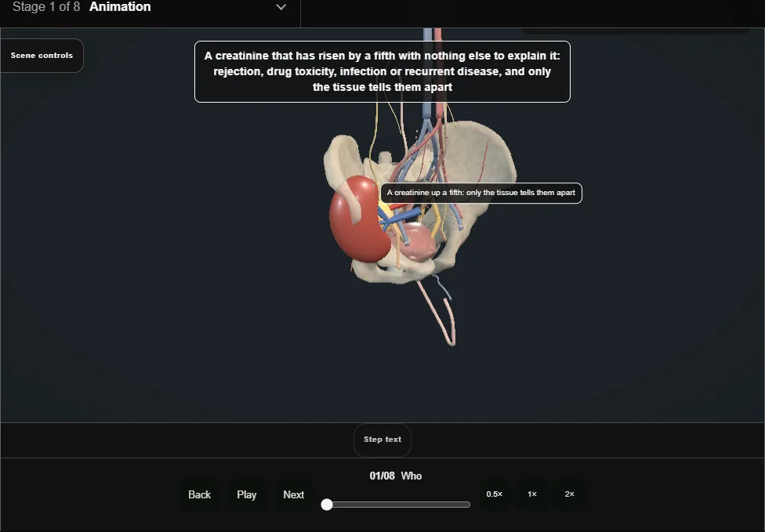Open the Scene controls panel
The image size is (765, 532).
click(x=42, y=56)
